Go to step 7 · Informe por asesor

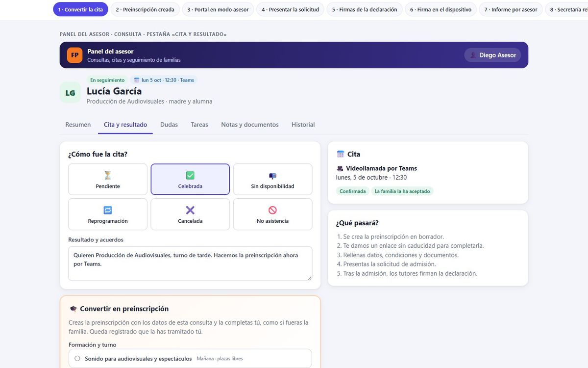click(511, 9)
